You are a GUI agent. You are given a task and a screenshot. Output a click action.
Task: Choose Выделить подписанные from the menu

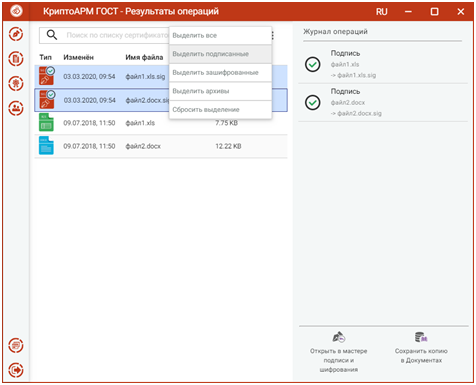point(220,54)
